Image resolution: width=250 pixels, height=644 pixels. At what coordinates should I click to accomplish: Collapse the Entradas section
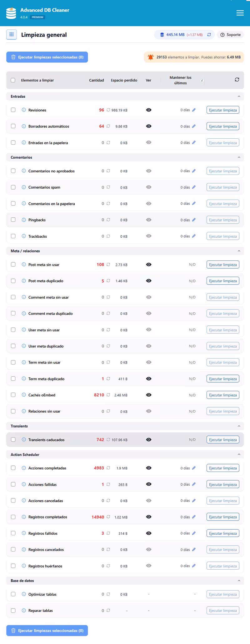pyautogui.click(x=239, y=97)
